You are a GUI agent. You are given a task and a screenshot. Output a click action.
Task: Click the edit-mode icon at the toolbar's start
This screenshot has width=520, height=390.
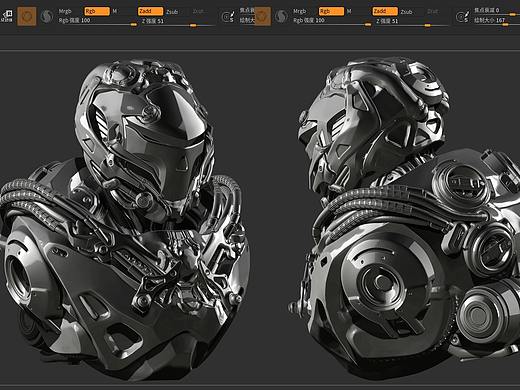(x=7, y=15)
